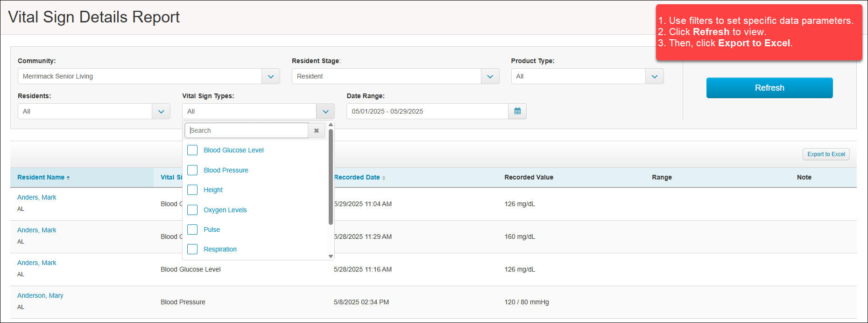This screenshot has height=323, width=868.
Task: Click the dropdown list scrollbar thumb
Action: [x=331, y=177]
